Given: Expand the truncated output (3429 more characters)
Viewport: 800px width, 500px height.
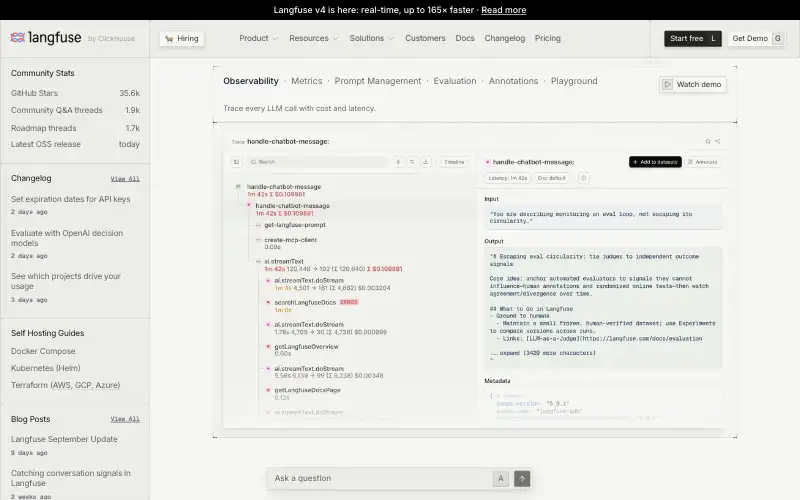Looking at the screenshot, I should click(x=542, y=353).
